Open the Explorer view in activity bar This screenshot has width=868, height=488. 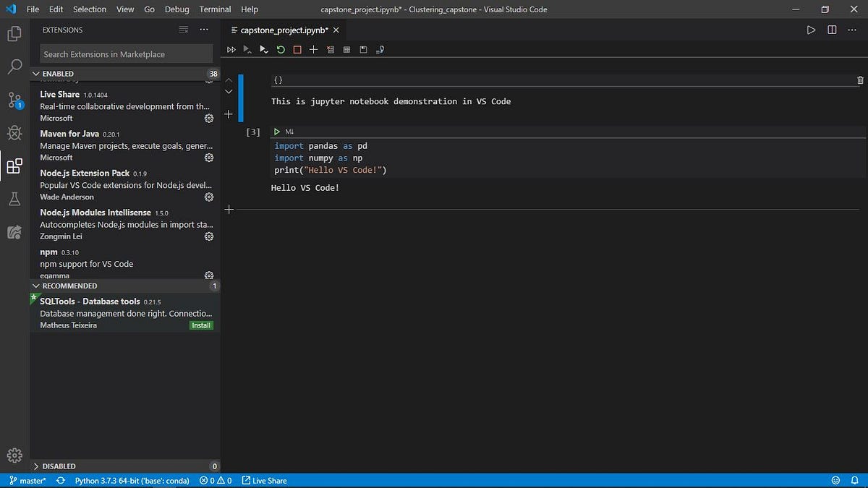14,34
